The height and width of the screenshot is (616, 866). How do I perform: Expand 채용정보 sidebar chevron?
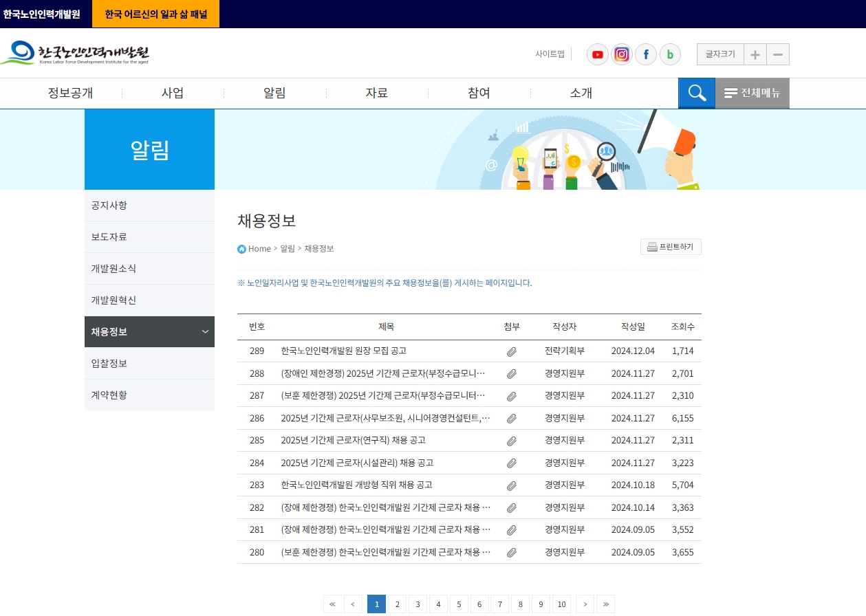(205, 332)
